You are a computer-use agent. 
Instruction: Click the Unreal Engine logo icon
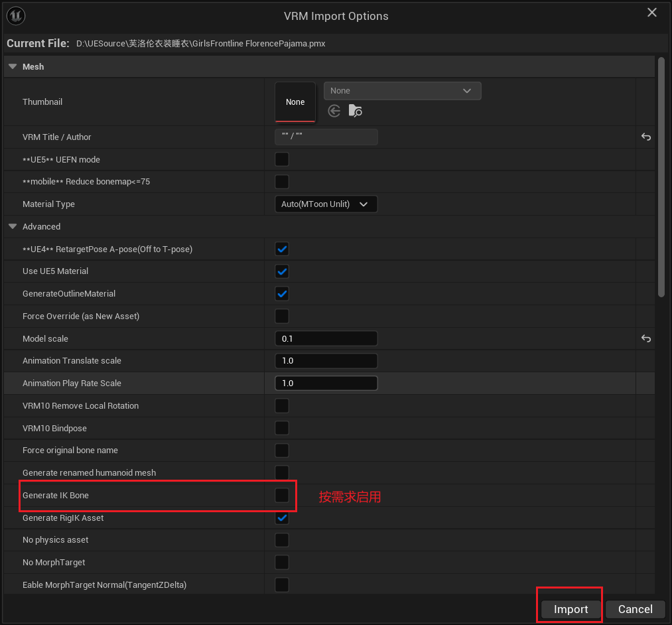coord(15,15)
